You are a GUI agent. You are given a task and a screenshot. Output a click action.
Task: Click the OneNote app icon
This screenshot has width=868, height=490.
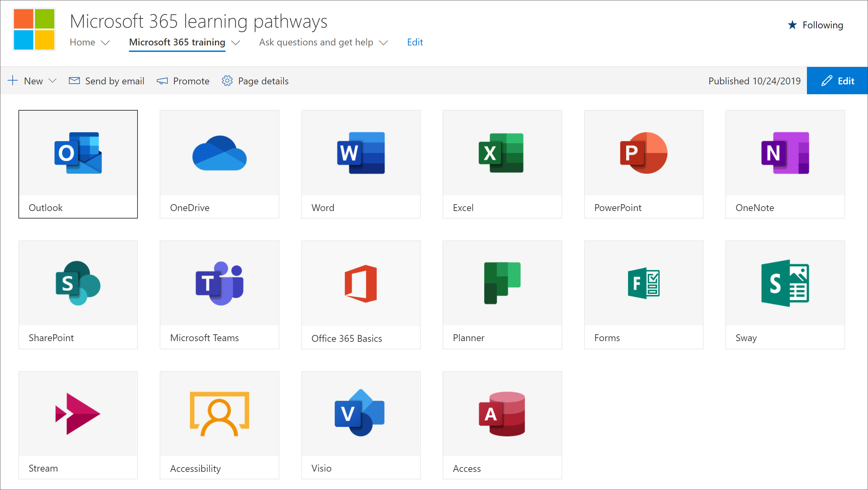pos(785,153)
